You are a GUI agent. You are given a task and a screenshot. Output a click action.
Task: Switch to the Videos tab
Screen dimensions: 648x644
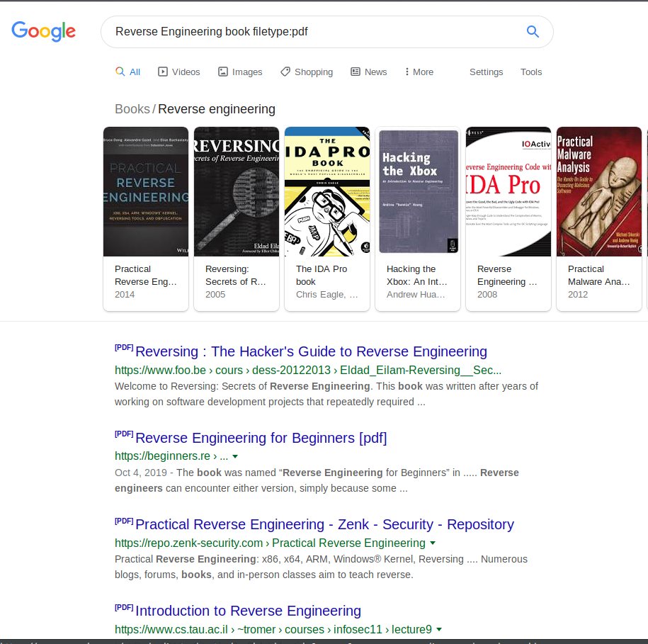coord(178,72)
